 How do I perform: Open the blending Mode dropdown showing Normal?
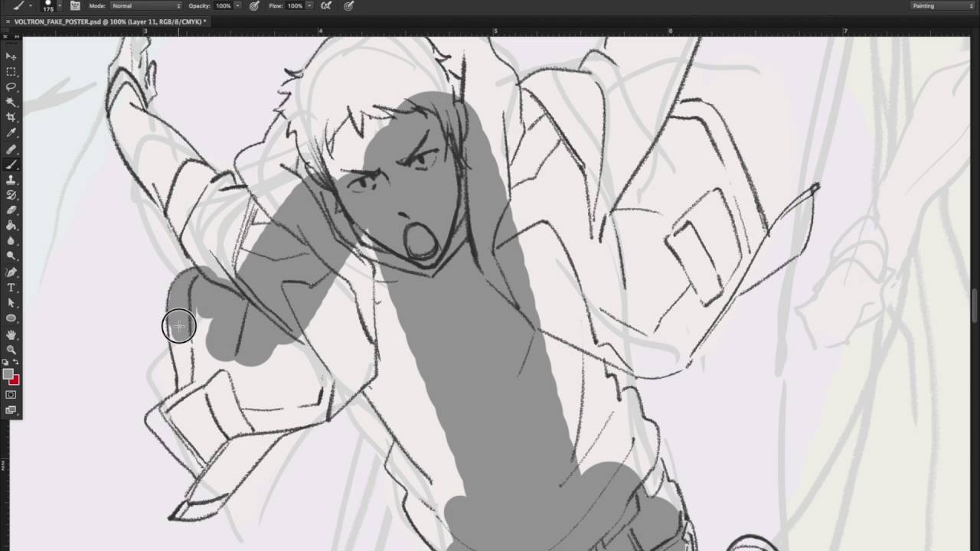pyautogui.click(x=145, y=5)
